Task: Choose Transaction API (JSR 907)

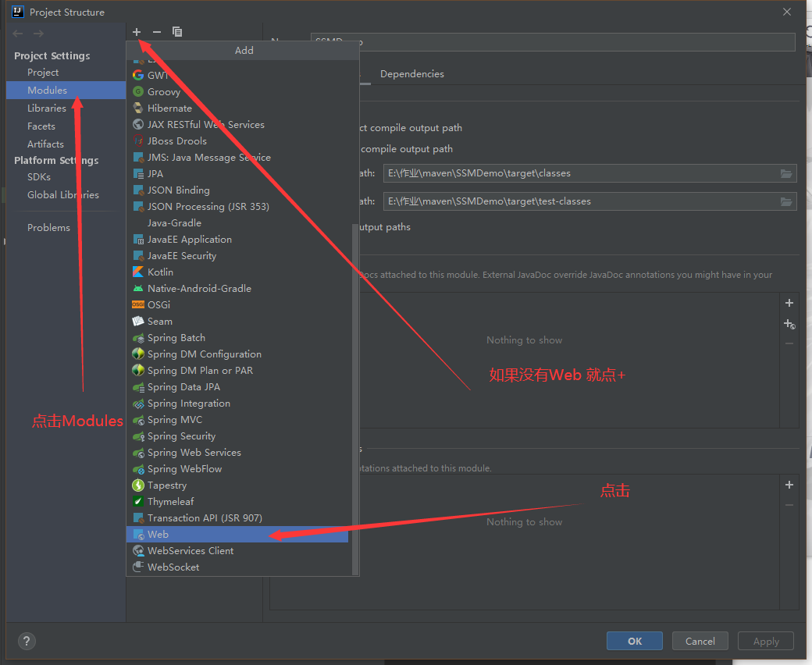Action: (x=237, y=518)
